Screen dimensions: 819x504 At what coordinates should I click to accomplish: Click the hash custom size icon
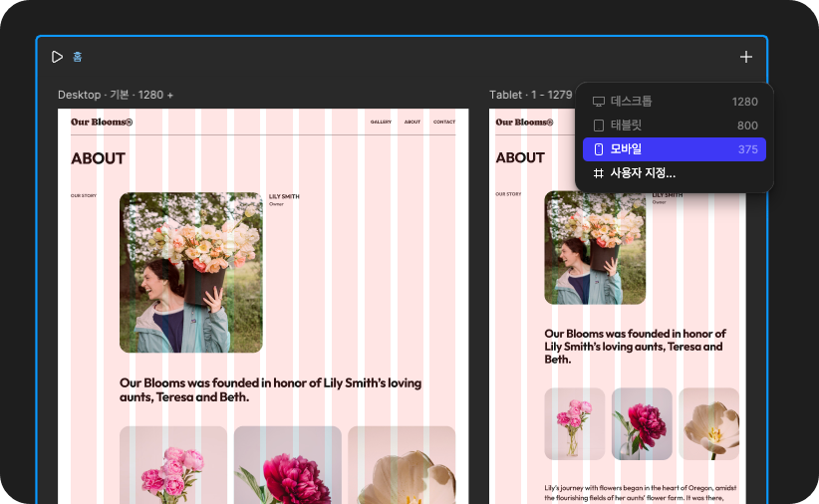pos(599,173)
